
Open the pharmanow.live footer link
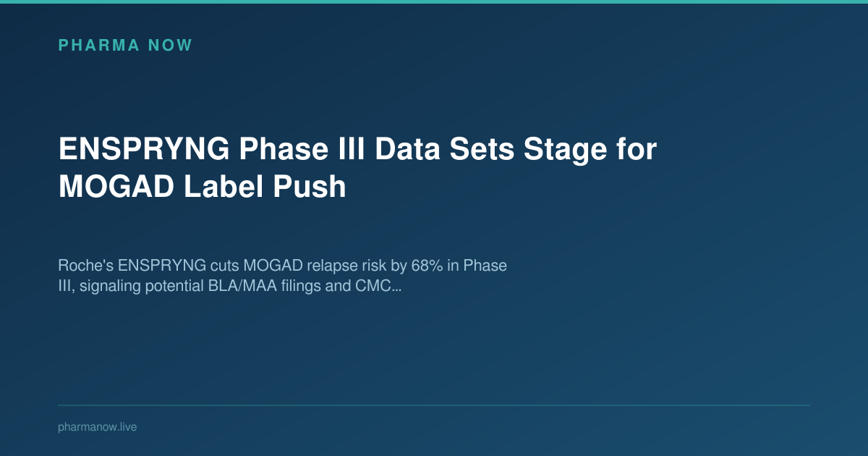click(97, 427)
